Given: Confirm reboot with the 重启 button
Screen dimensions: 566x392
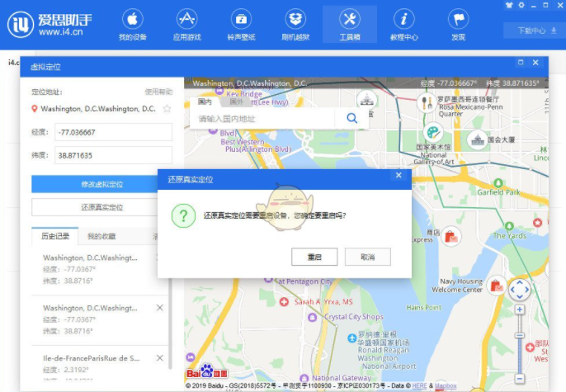Looking at the screenshot, I should coord(314,257).
